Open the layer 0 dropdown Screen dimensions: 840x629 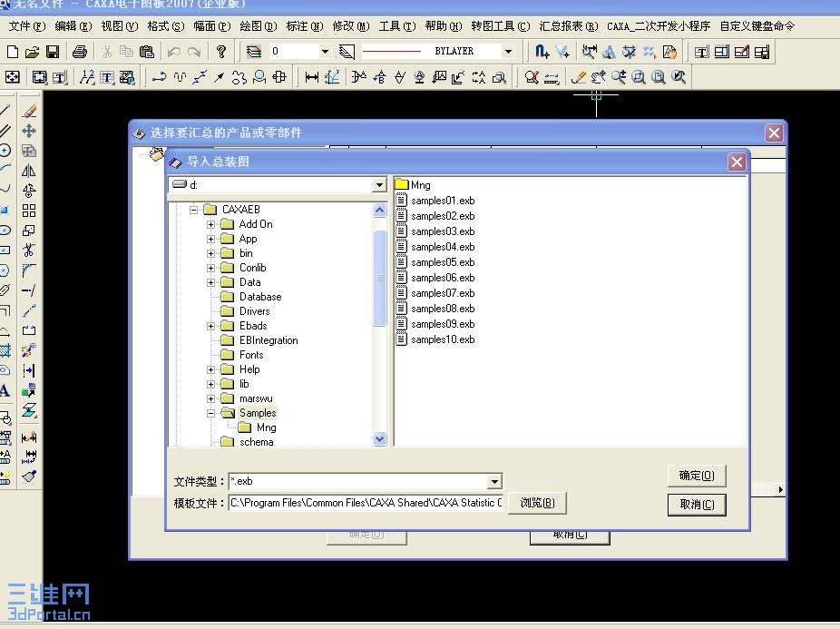[325, 52]
